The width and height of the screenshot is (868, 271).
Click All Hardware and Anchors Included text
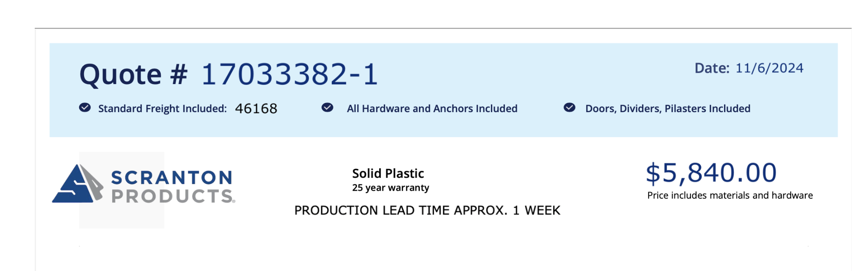(x=432, y=108)
